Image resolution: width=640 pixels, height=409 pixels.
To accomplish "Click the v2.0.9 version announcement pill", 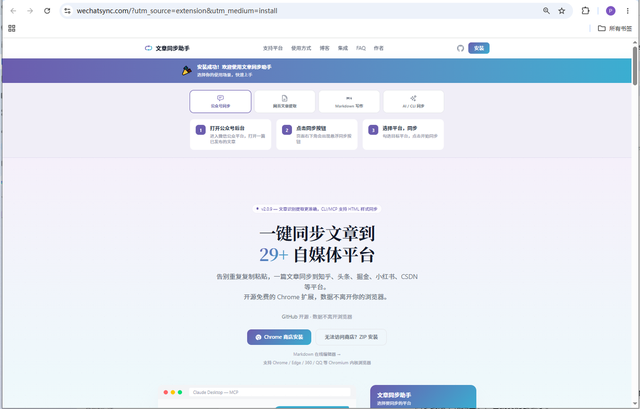I will (317, 209).
